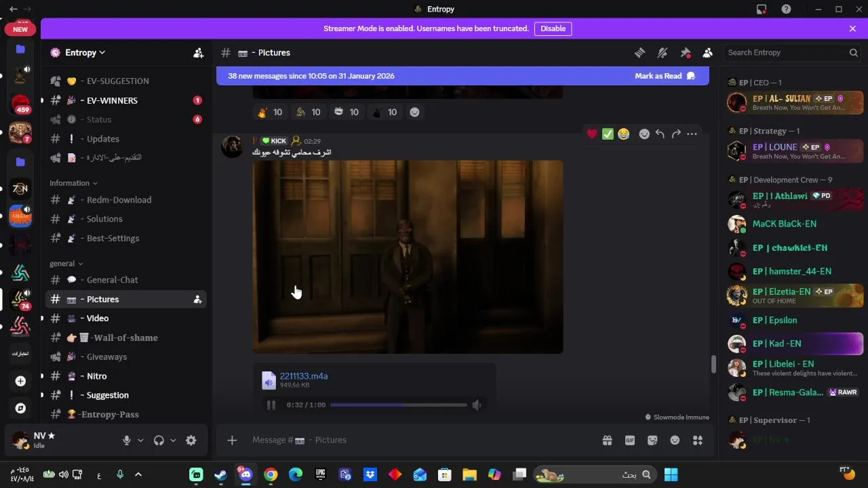Collapse the general category
The width and height of the screenshot is (868, 488).
66,264
